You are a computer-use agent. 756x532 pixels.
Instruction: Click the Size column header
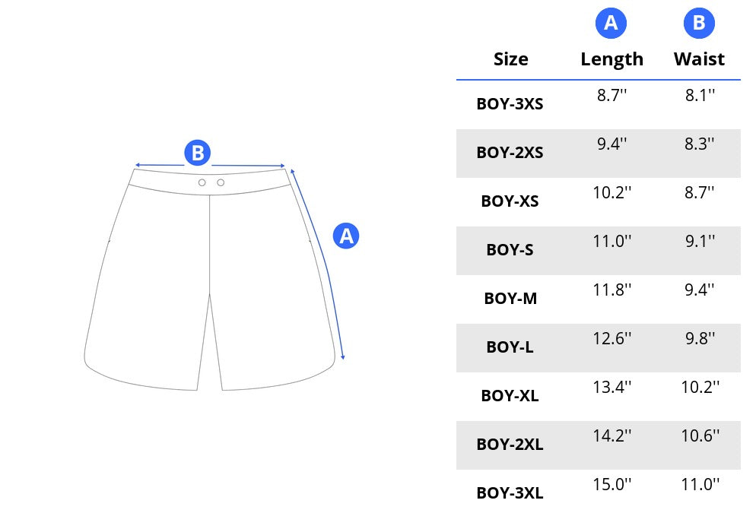pos(510,59)
